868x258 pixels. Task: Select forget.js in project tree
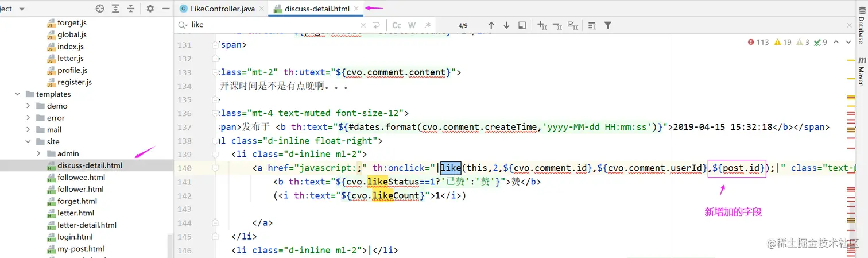pyautogui.click(x=72, y=22)
